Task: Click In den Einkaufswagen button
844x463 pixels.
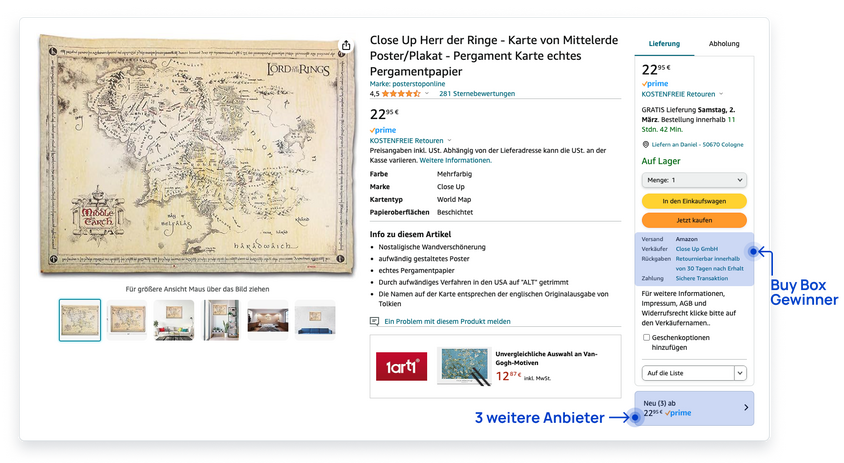Action: click(694, 201)
